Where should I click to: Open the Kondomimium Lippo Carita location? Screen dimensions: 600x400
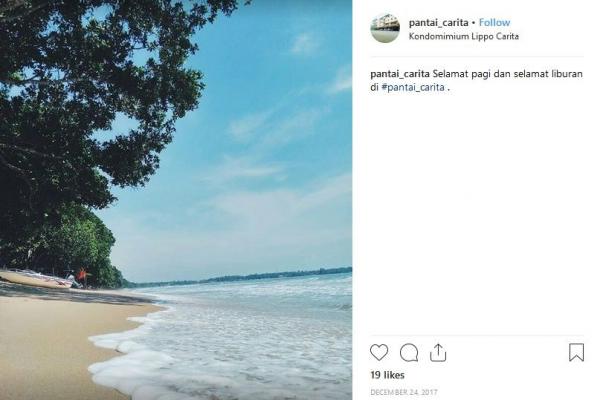(x=464, y=36)
